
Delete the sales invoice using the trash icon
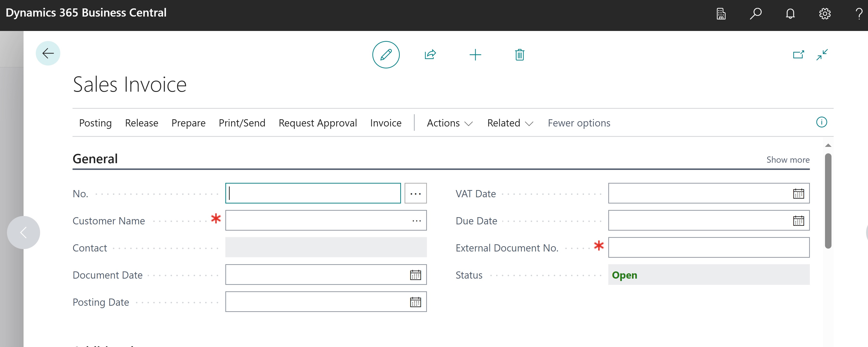519,54
